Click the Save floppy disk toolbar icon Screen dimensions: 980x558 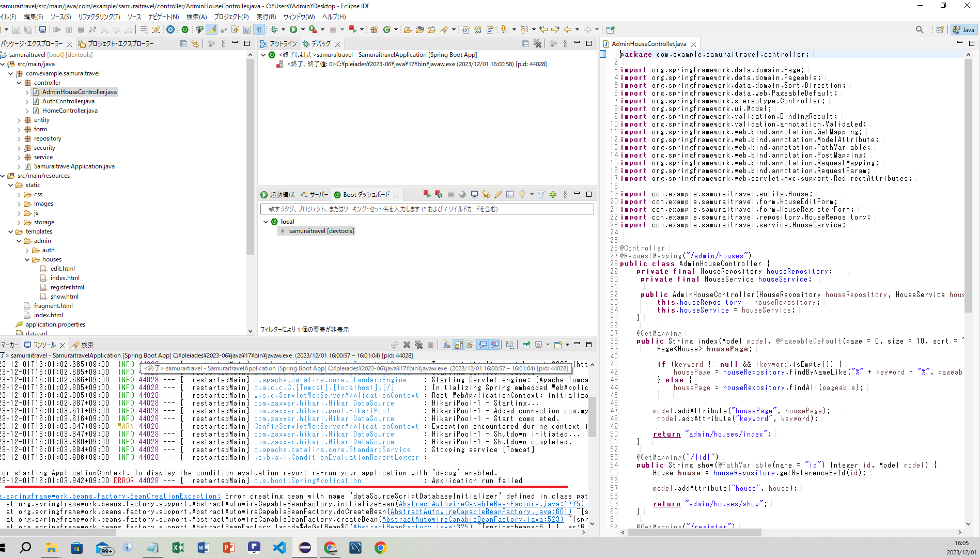pos(16,29)
